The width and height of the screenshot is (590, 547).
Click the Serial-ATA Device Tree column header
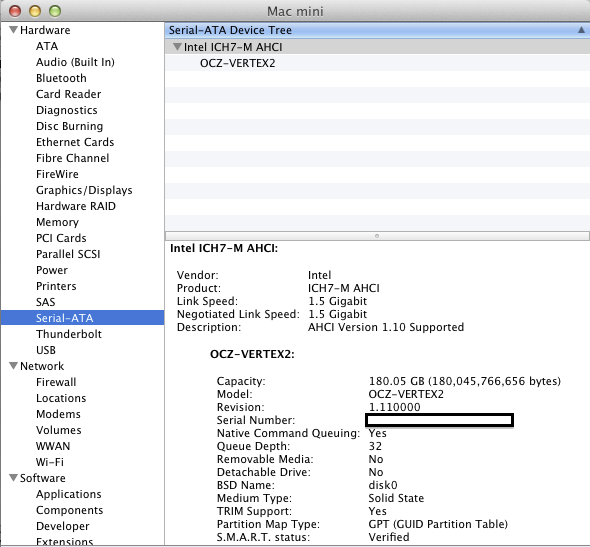(x=377, y=30)
